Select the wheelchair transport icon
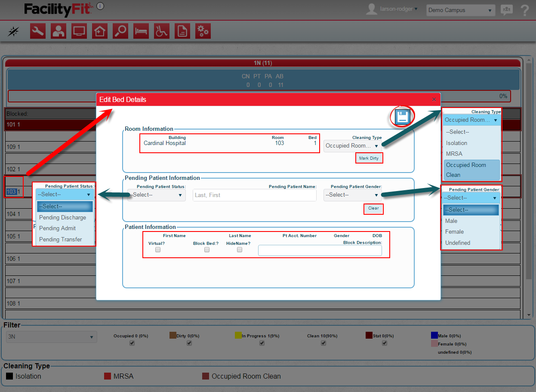Viewport: 536px width, 392px height. coord(162,31)
